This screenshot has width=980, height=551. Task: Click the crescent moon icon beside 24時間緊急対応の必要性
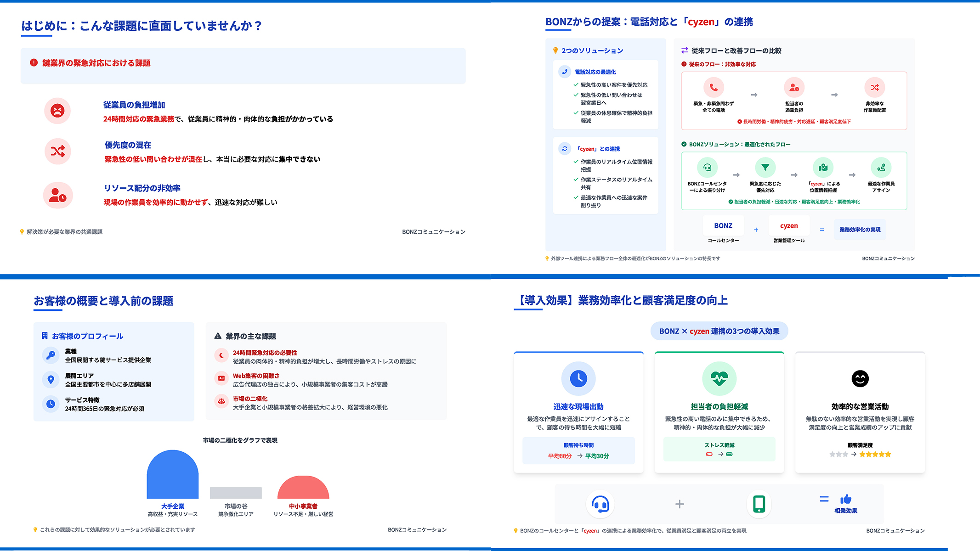coord(221,355)
